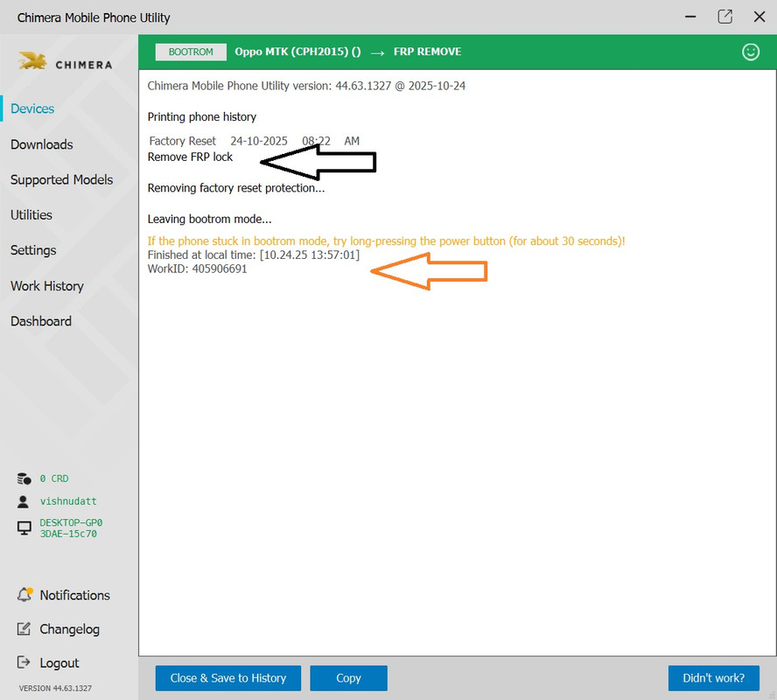This screenshot has height=700, width=777.
Task: Click the vishnudatt username
Action: click(68, 501)
